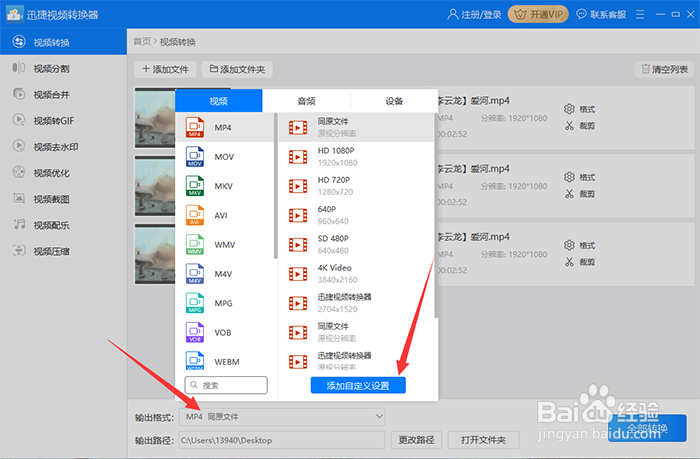Image resolution: width=700 pixels, height=459 pixels.
Task: Open the 输出格式 dropdown
Action: pos(282,417)
